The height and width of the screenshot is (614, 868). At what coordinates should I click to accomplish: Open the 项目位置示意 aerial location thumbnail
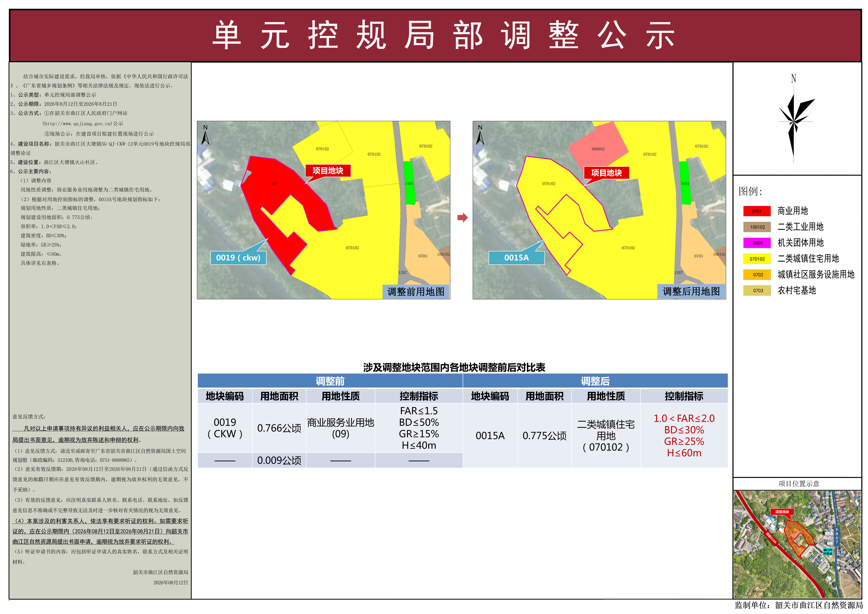click(x=797, y=544)
